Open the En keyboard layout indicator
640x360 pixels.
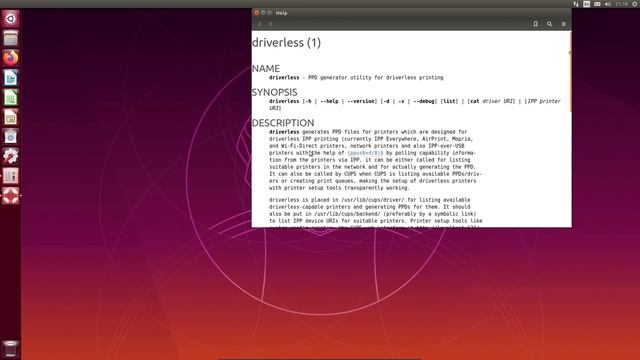(x=587, y=4)
